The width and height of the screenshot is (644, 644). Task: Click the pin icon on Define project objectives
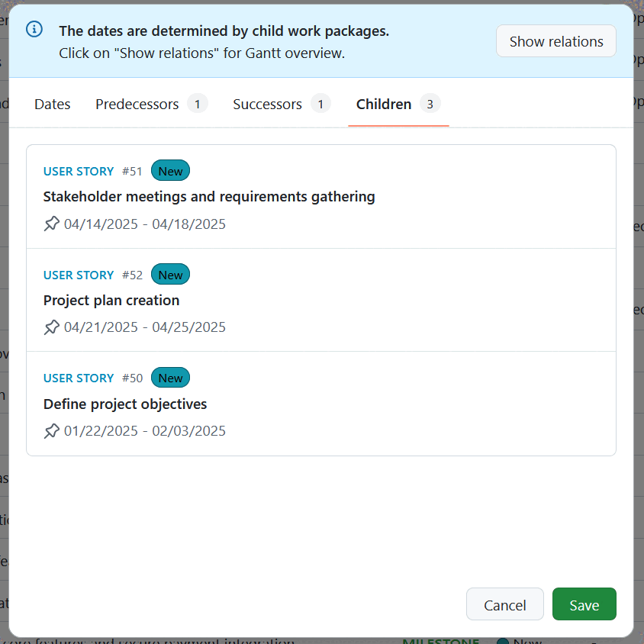pos(52,430)
